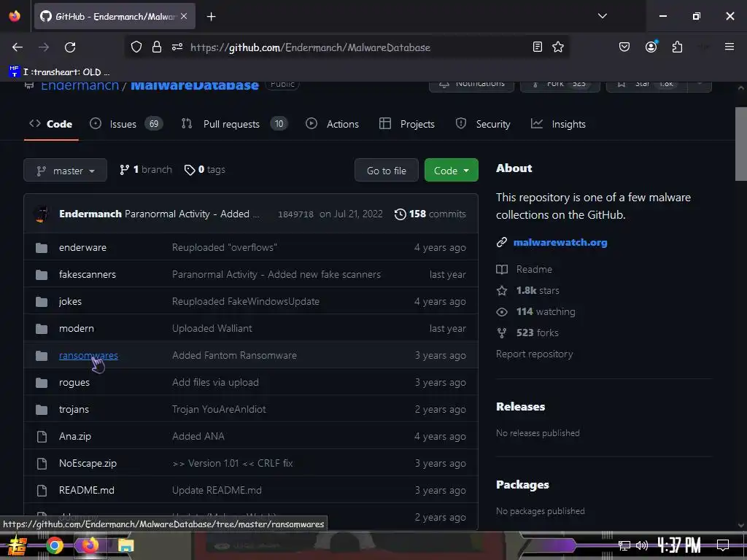Open the Insights tab

(x=558, y=124)
